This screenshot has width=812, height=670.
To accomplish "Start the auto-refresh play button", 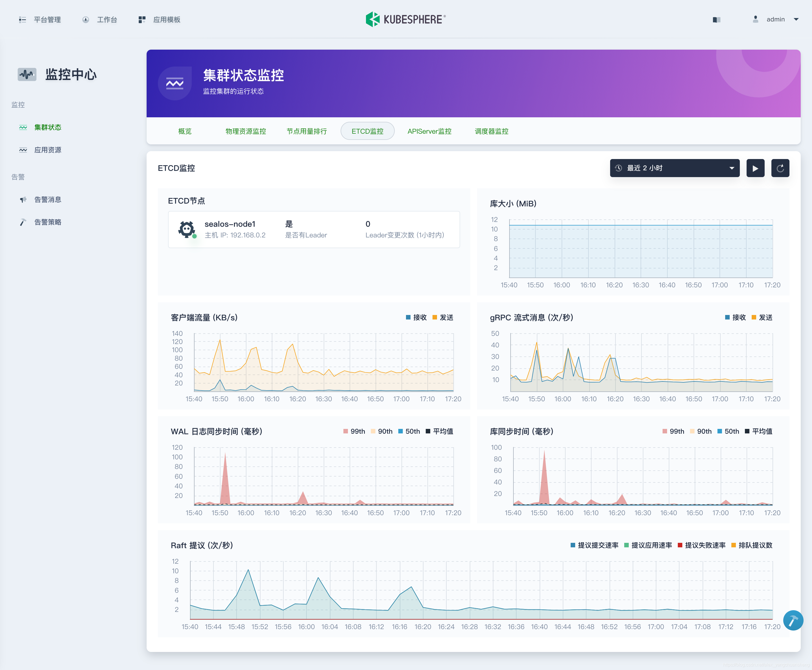I will 755,168.
